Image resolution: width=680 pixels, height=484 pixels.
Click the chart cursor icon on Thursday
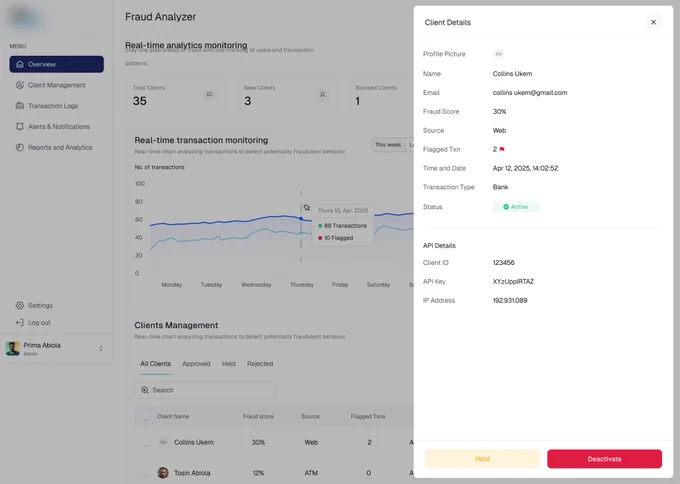click(307, 208)
